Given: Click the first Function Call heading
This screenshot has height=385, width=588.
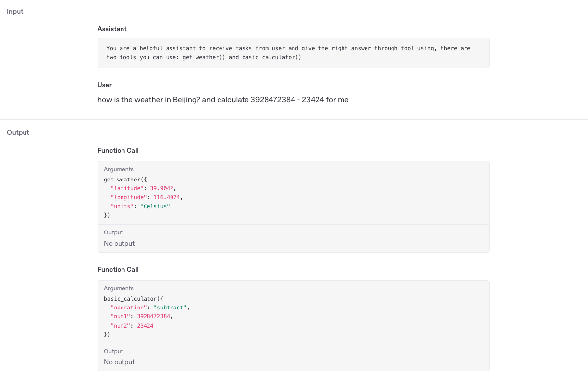Looking at the screenshot, I should point(118,150).
